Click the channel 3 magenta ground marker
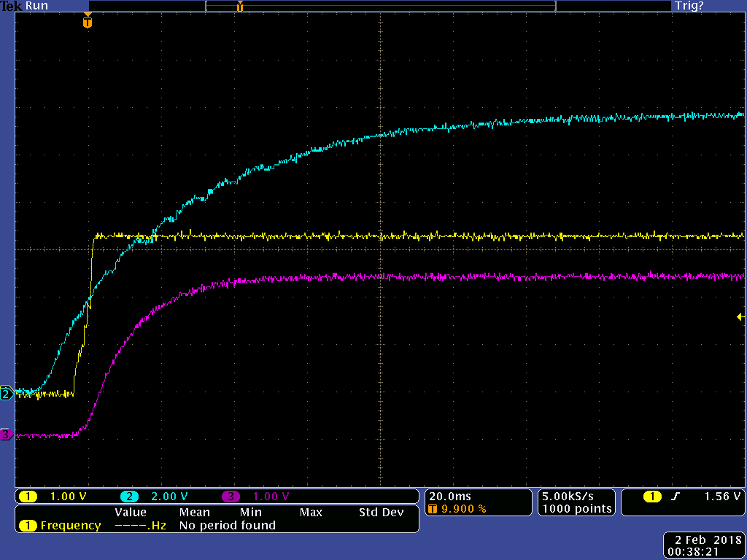The width and height of the screenshot is (747, 560). pyautogui.click(x=6, y=435)
